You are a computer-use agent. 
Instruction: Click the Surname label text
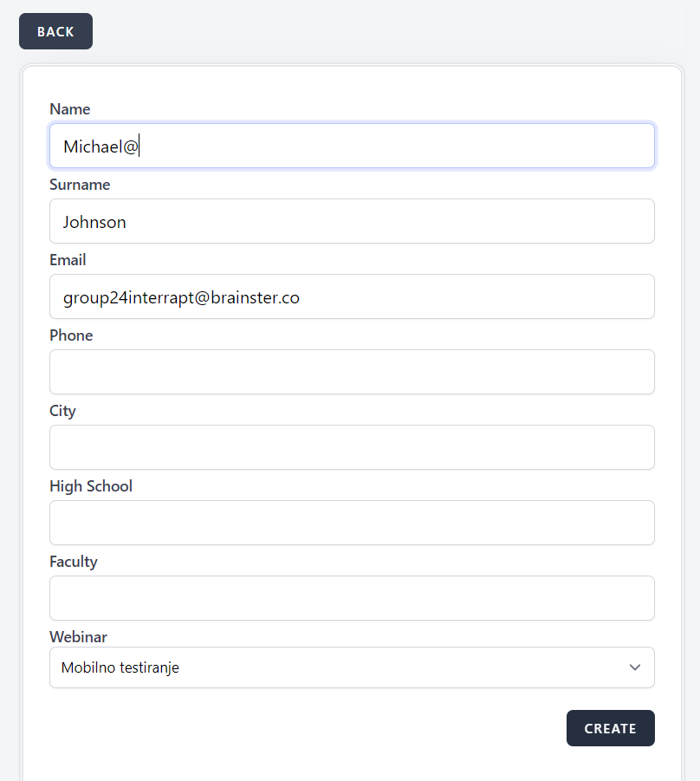pos(80,185)
